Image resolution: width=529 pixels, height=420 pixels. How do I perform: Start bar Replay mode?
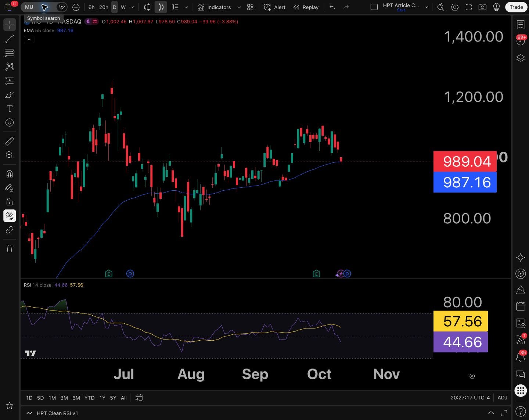tap(306, 7)
